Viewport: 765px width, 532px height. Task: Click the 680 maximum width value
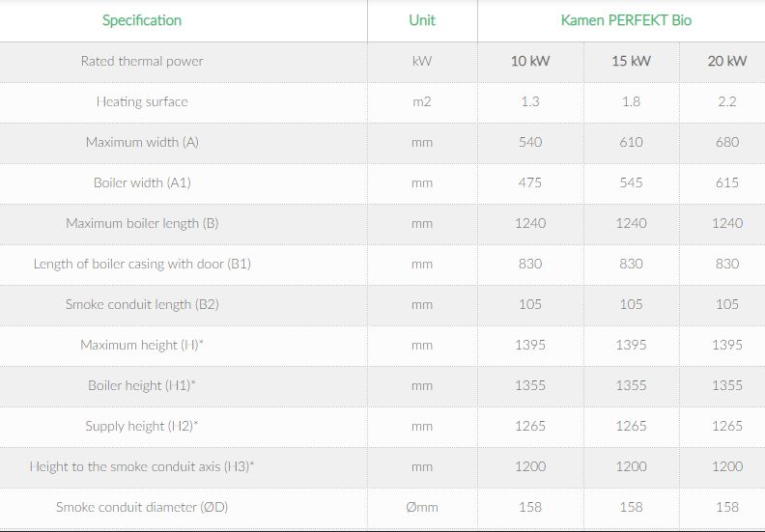(726, 142)
